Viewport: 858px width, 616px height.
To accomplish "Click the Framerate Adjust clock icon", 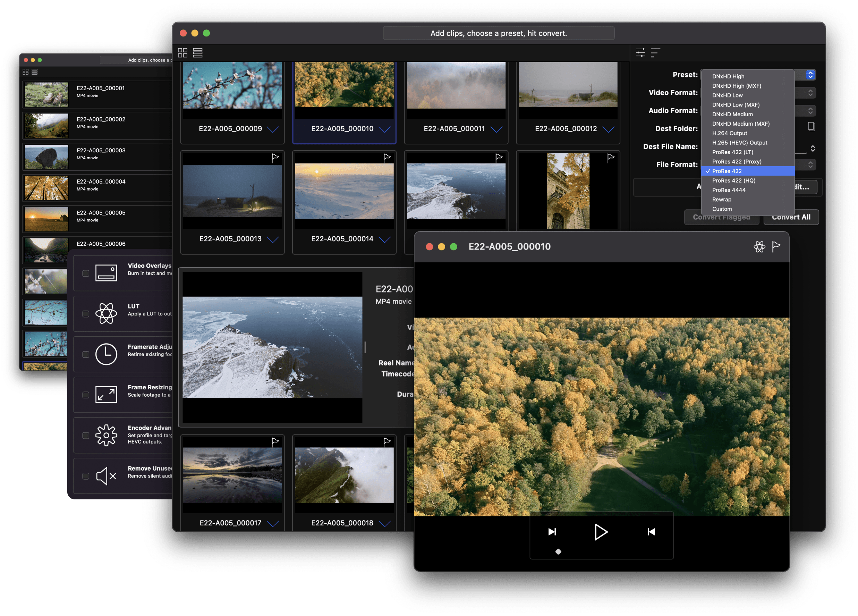I will [x=106, y=354].
